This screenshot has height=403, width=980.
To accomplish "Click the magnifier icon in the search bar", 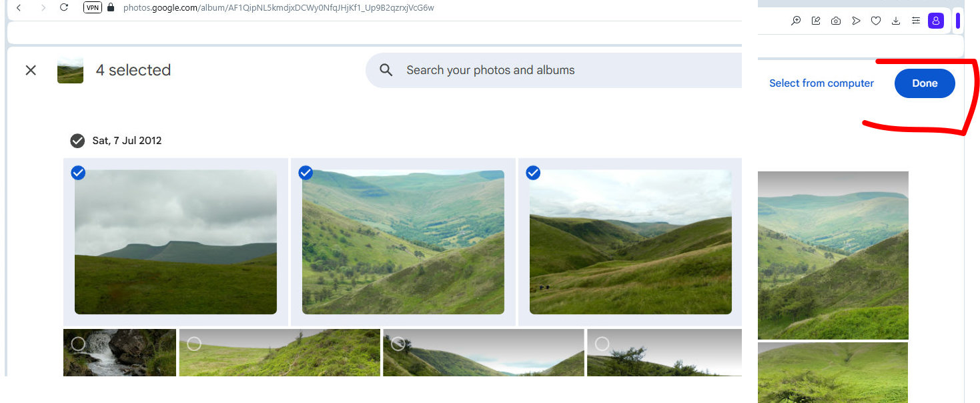I will coord(386,70).
